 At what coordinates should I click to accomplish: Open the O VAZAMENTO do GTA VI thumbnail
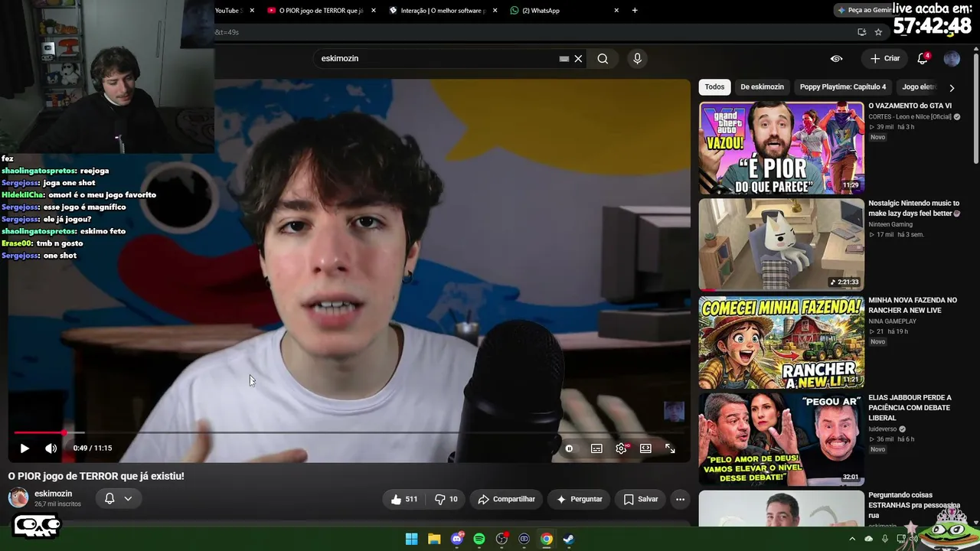(x=781, y=148)
